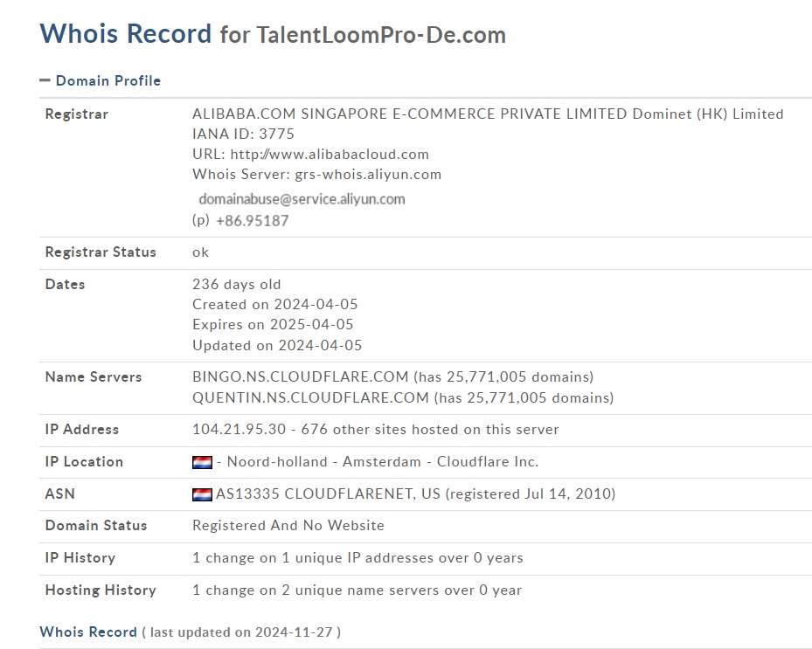Click the Whois Record heading at bottom
Viewport: 812px width, 649px height.
click(88, 632)
